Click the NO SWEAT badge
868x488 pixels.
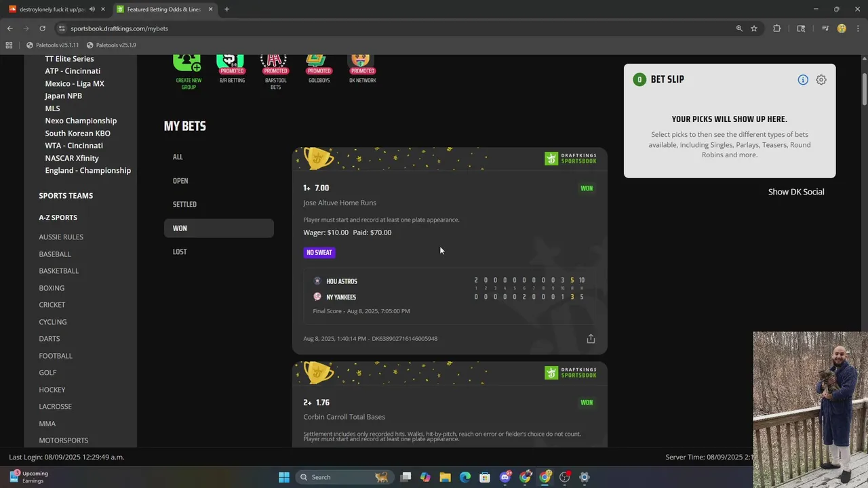(319, 252)
